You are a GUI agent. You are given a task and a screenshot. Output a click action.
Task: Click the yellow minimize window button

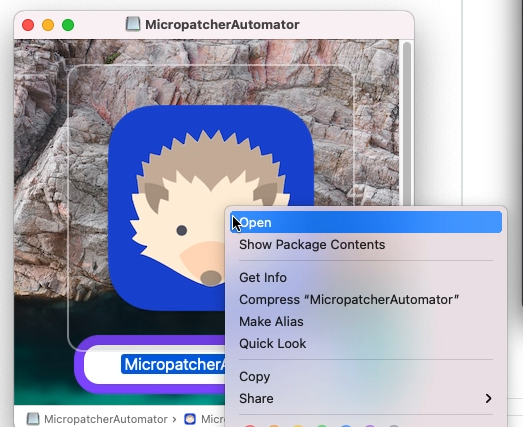click(x=48, y=25)
